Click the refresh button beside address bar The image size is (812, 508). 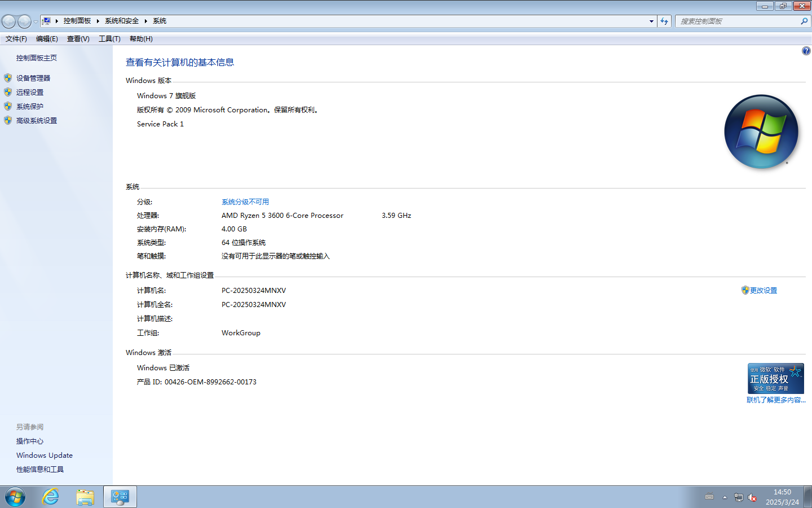click(x=664, y=21)
